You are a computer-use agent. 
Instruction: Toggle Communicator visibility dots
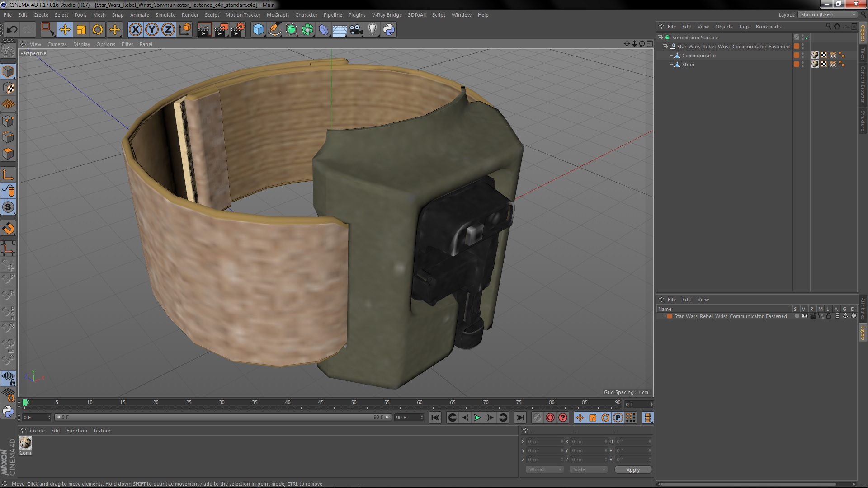(803, 56)
